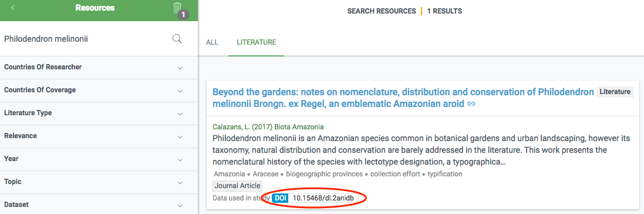Open the Literature Type filter section
The width and height of the screenshot is (644, 214).
(x=99, y=113)
